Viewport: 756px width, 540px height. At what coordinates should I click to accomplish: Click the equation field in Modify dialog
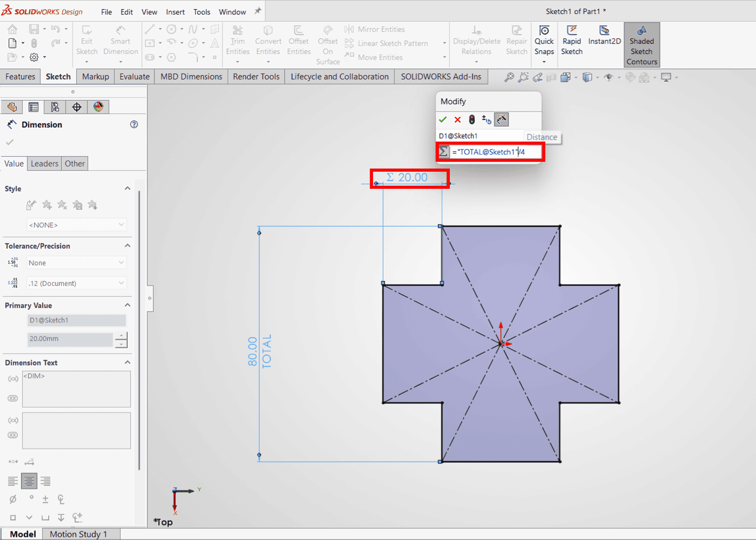[x=496, y=152]
